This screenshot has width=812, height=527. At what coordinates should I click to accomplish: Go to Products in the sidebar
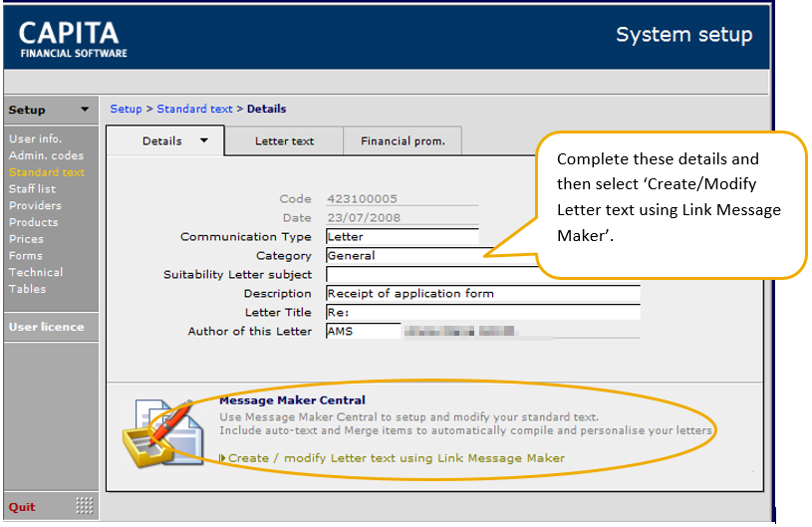[34, 222]
